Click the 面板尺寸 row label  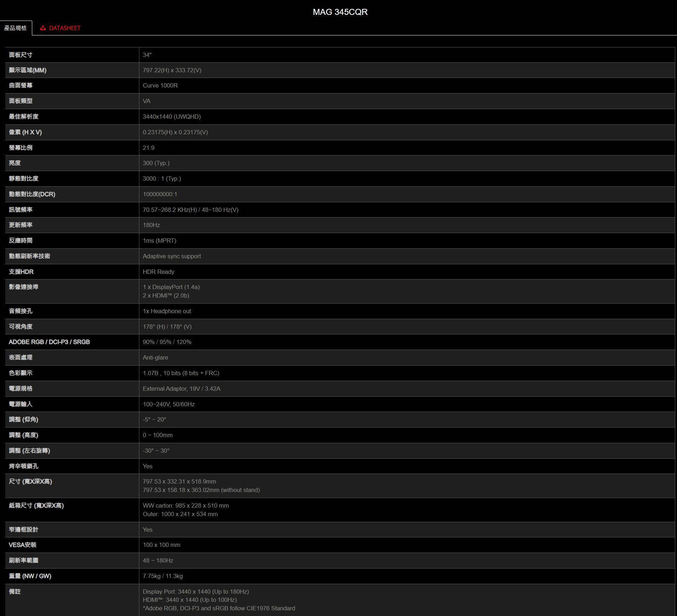[x=21, y=55]
